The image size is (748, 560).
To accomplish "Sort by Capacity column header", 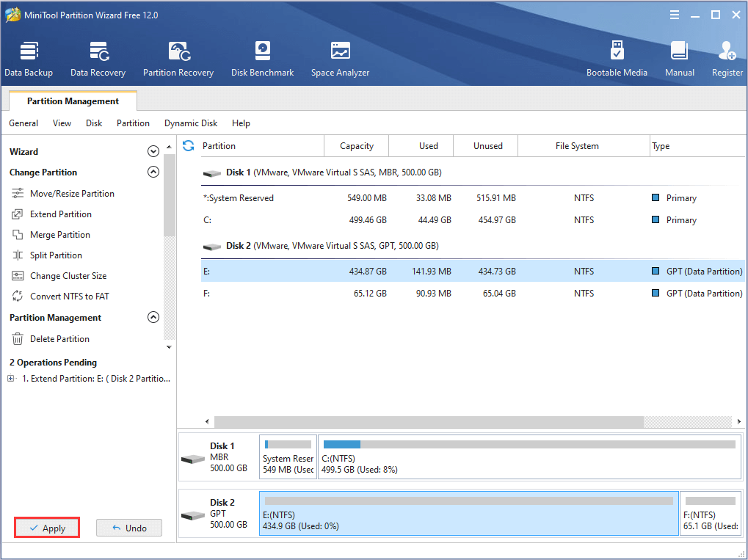I will [356, 145].
